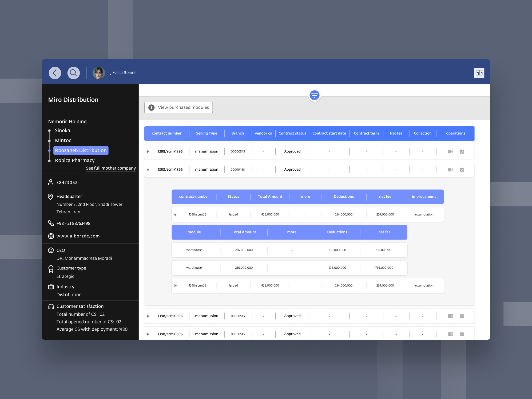The image size is (532, 399).
Task: Click the globe icon beside the website
Action: click(x=51, y=236)
